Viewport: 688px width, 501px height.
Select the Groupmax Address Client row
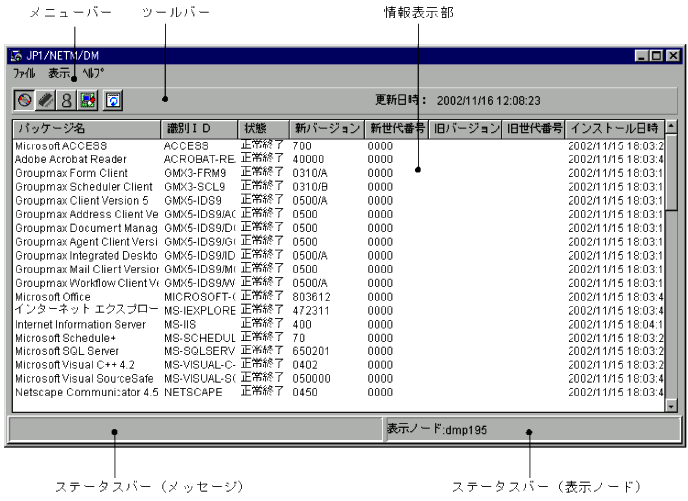click(338, 214)
